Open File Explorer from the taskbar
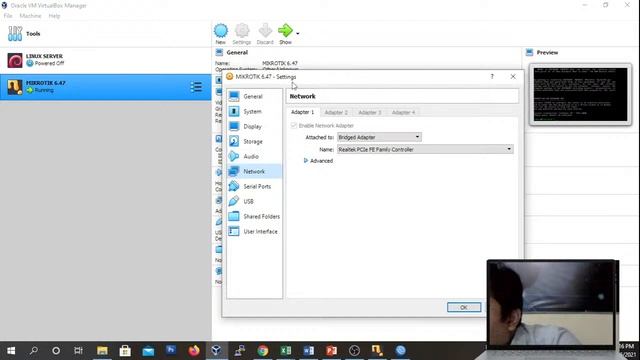 [x=102, y=351]
